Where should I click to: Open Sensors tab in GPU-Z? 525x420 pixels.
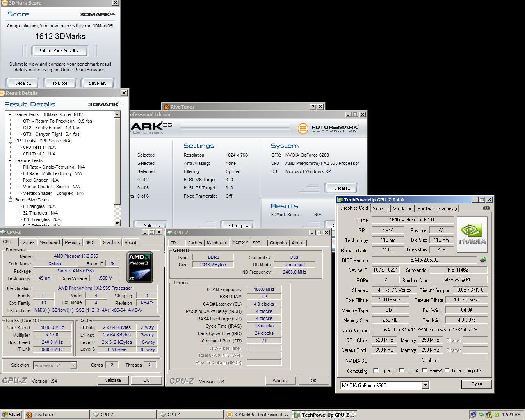[x=381, y=208]
